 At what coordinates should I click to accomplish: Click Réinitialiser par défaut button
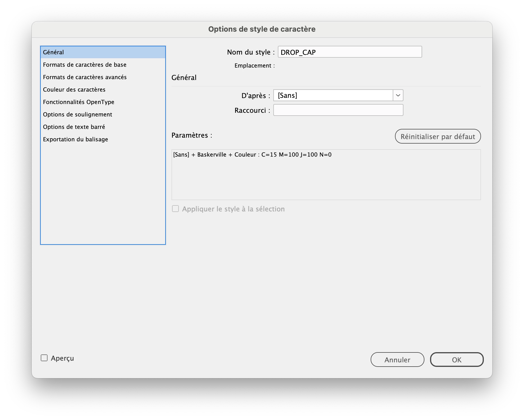pyautogui.click(x=438, y=137)
